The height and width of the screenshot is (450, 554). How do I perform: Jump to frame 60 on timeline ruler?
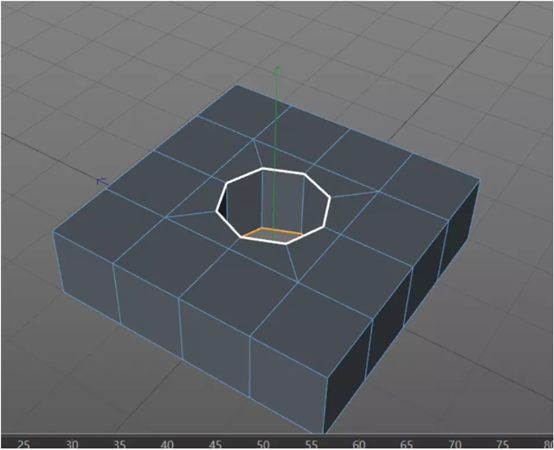click(359, 444)
